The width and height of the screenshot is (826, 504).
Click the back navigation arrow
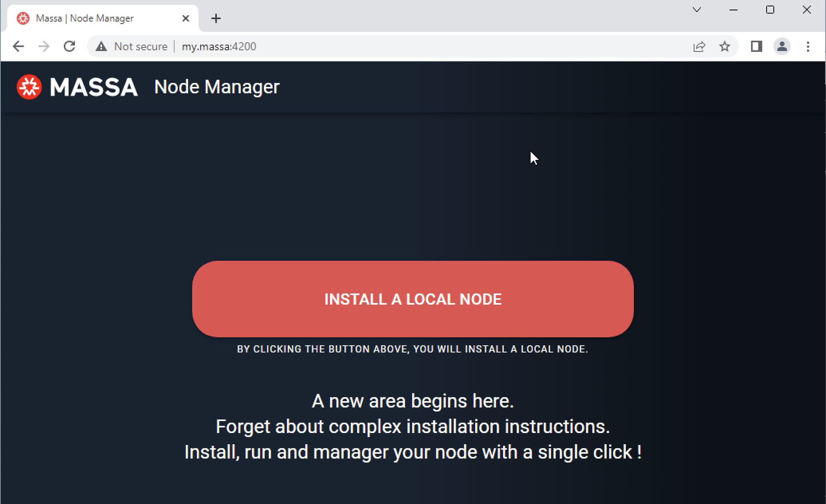(x=18, y=46)
